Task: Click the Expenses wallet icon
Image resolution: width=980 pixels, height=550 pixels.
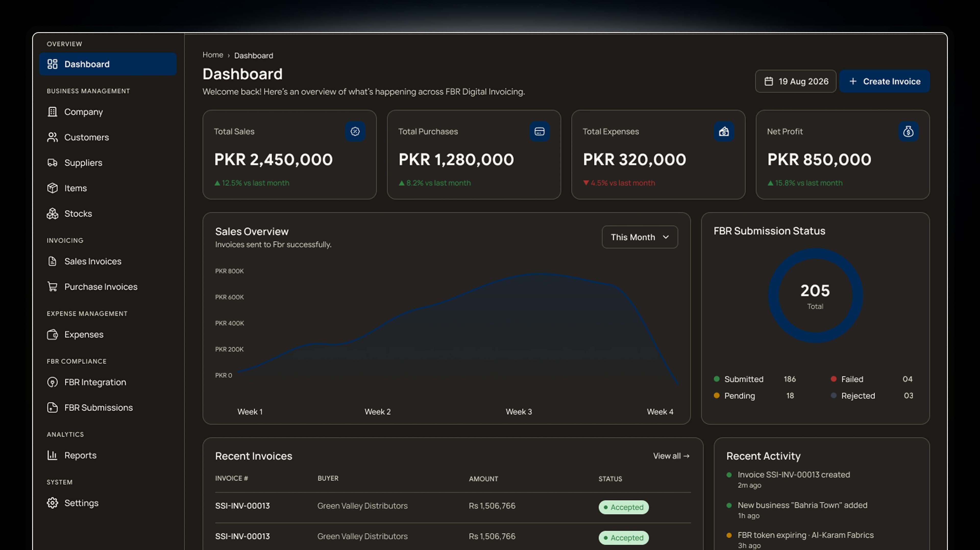Action: (52, 334)
